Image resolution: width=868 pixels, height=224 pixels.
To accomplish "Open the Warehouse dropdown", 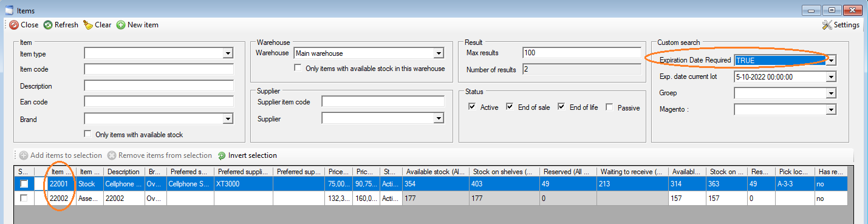I will click(x=438, y=53).
